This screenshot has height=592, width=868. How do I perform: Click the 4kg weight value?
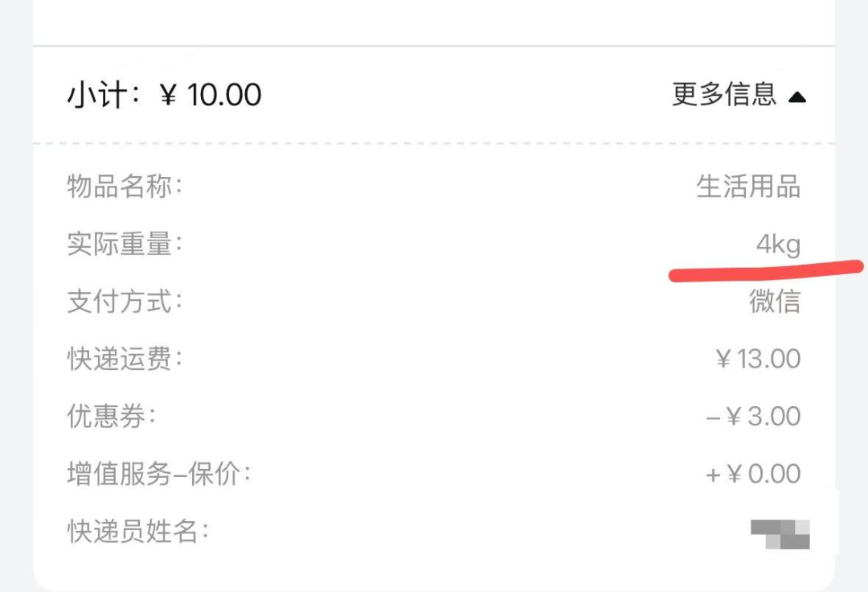pyautogui.click(x=778, y=245)
